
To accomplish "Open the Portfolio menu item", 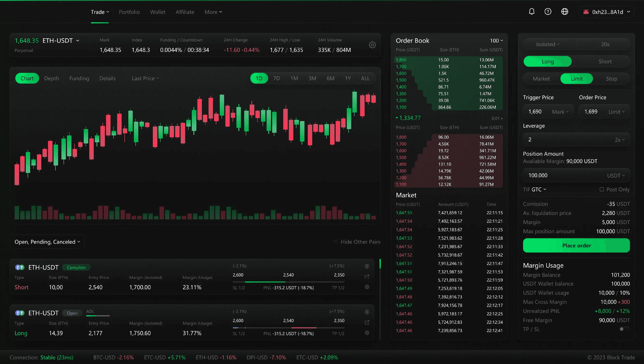I will click(129, 12).
